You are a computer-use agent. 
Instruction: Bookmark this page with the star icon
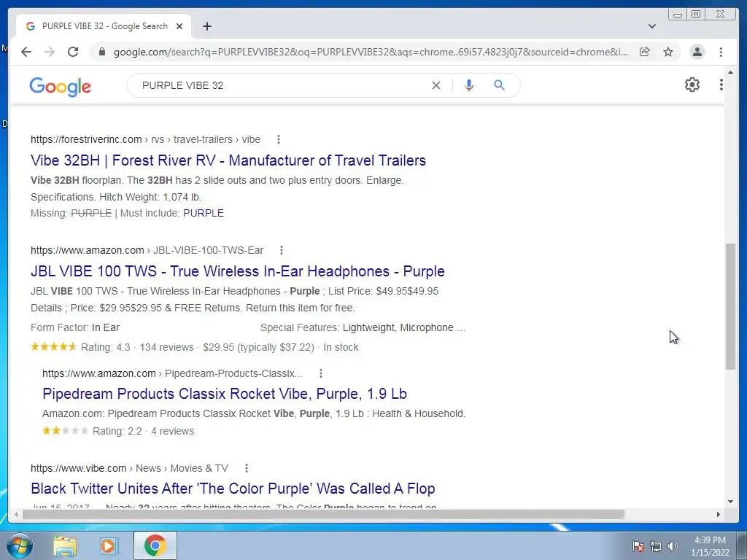click(668, 52)
